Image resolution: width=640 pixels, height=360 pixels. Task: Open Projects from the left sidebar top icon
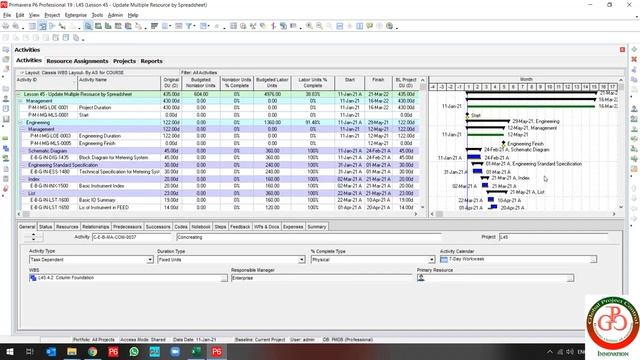pos(6,49)
